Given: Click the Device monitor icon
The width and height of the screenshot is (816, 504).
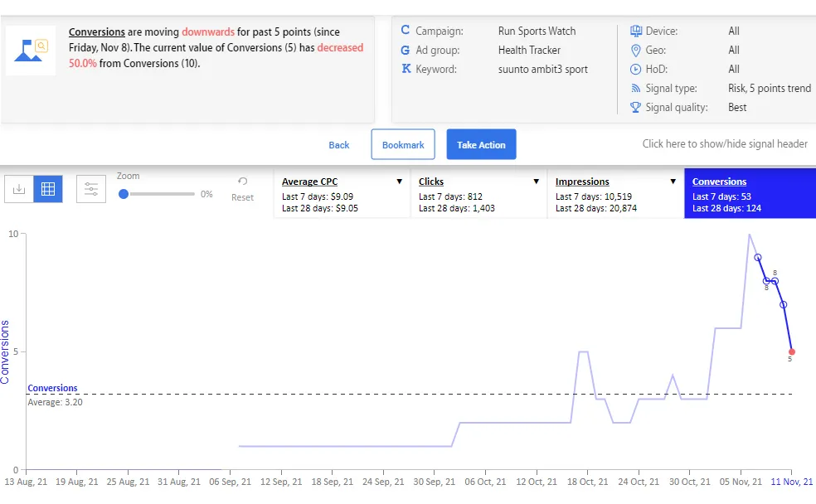Looking at the screenshot, I should (635, 31).
